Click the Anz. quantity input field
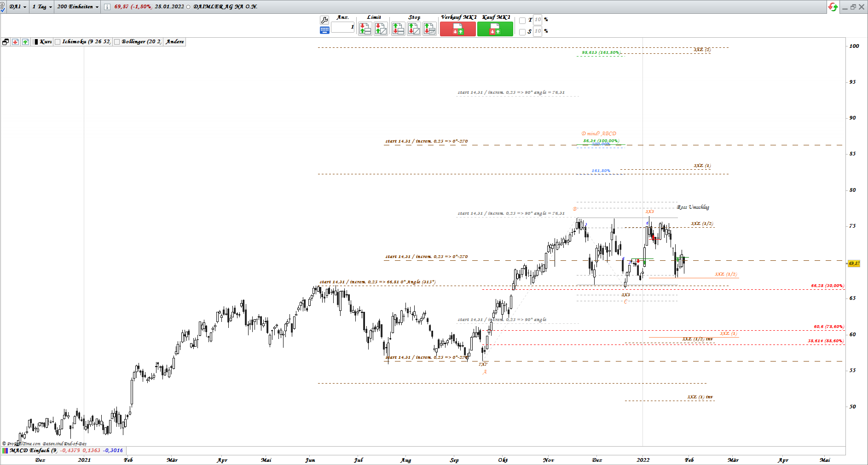 click(x=343, y=27)
